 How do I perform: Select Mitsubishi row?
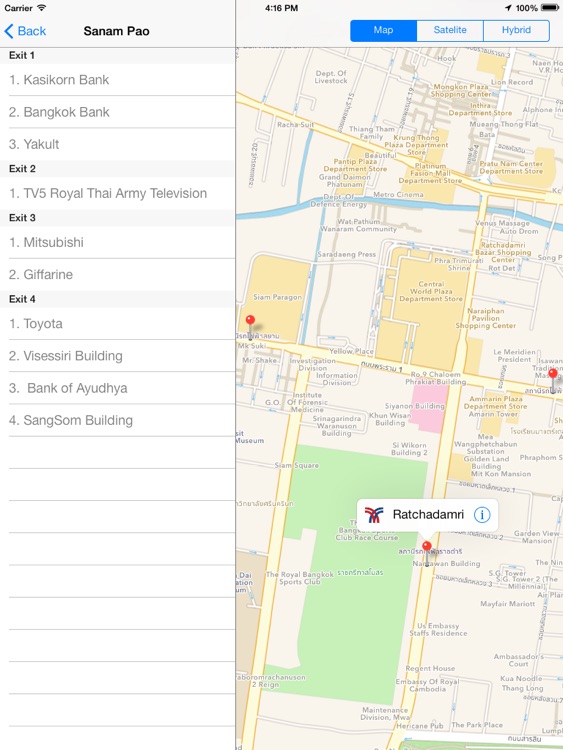118,243
